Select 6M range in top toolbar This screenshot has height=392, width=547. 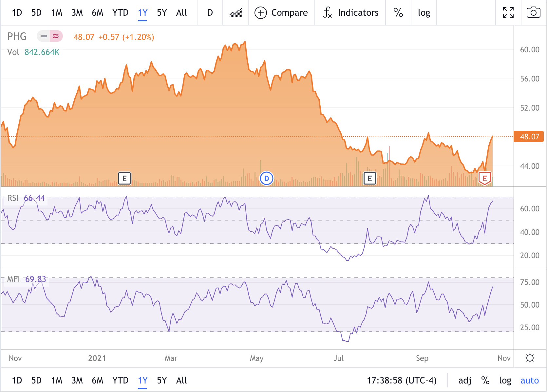[97, 13]
